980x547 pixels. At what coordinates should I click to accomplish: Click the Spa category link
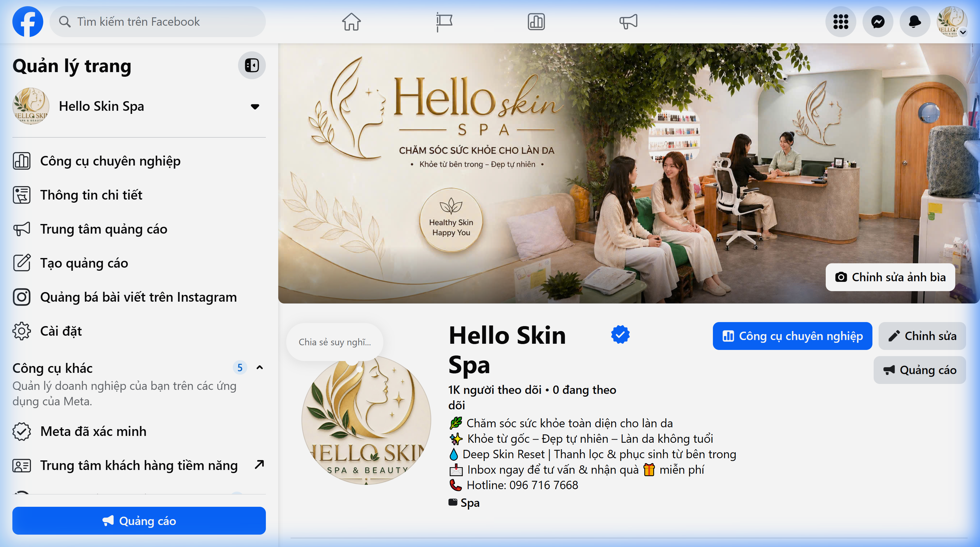coord(470,503)
